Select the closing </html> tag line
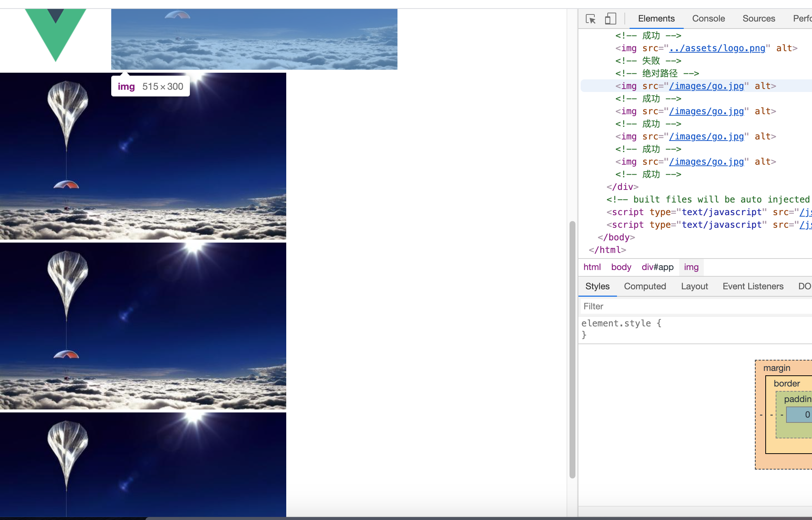 (607, 250)
